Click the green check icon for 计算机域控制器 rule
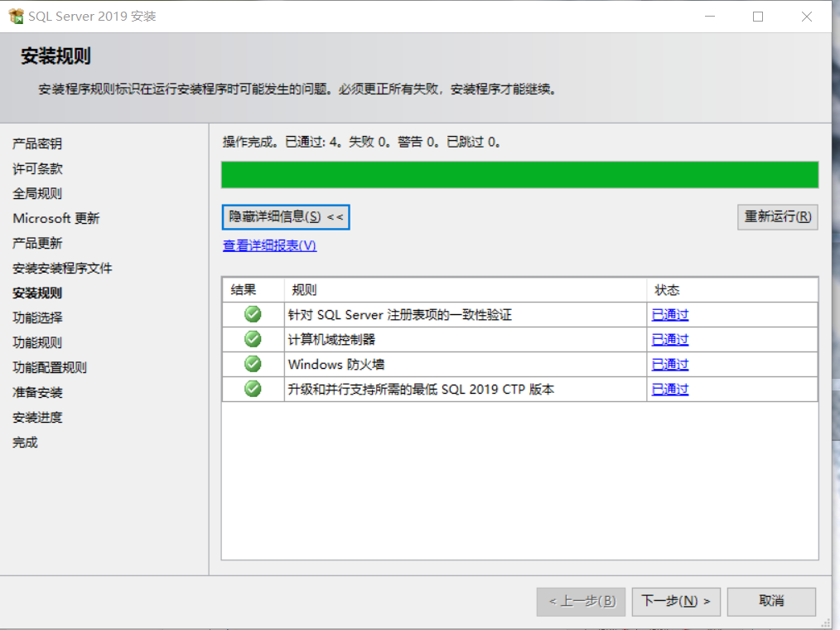Screen dimensions: 840x630 click(x=253, y=339)
